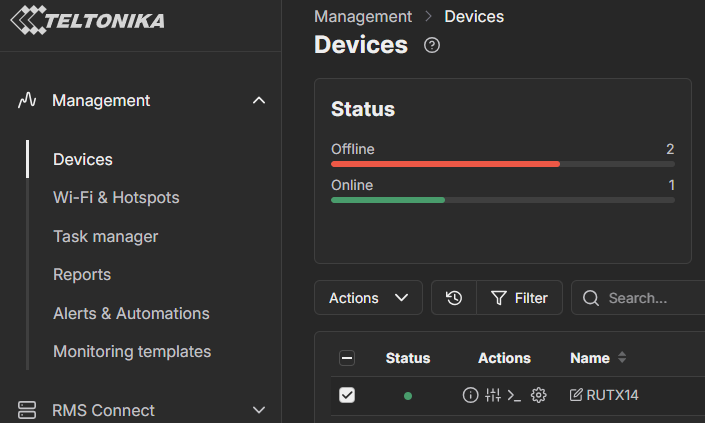705x423 pixels.
Task: Open Task manager page
Action: click(105, 236)
